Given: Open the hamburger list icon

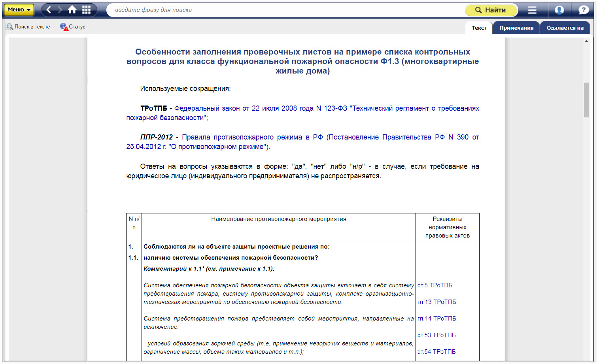Looking at the screenshot, I should pos(532,10).
